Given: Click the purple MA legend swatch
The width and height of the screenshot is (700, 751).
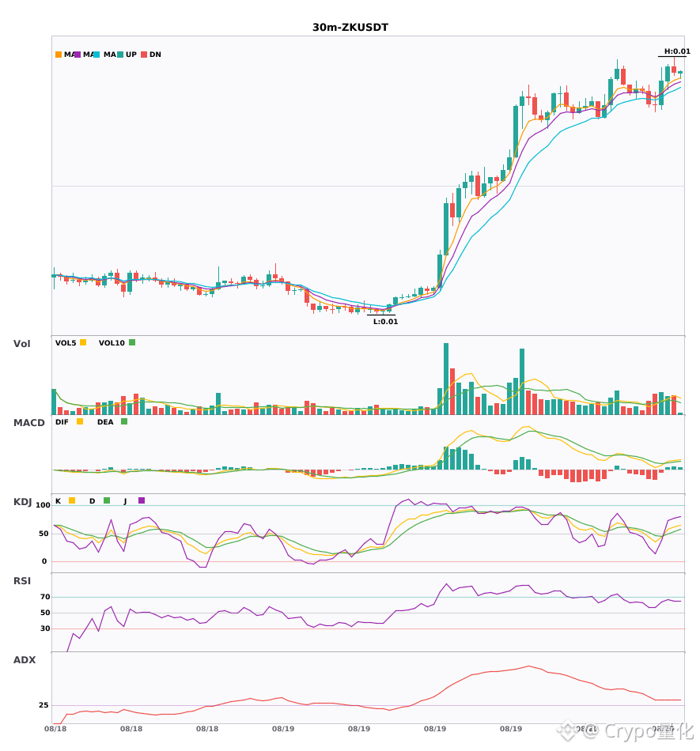Looking at the screenshot, I should click(78, 55).
